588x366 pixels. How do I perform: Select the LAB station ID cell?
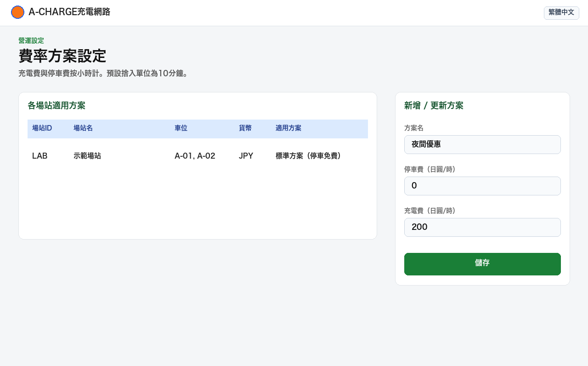coord(40,156)
